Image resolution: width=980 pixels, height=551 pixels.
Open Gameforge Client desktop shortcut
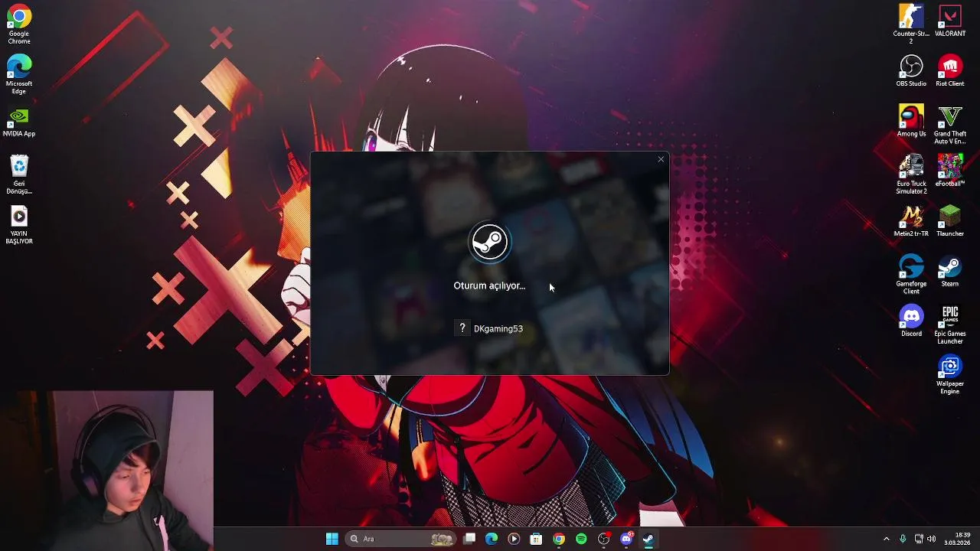click(x=911, y=275)
